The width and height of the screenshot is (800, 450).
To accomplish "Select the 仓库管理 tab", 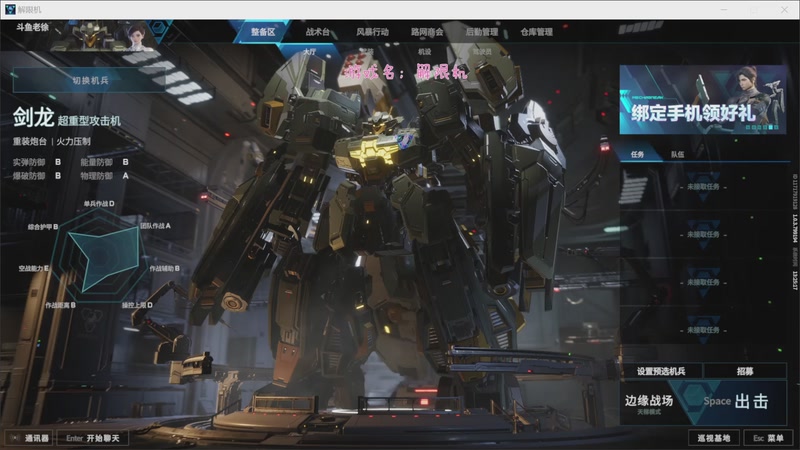I will [536, 32].
